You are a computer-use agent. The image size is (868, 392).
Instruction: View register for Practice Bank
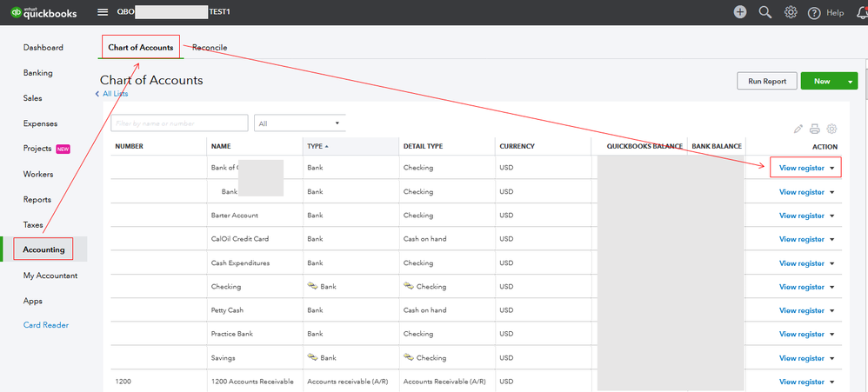tap(802, 335)
